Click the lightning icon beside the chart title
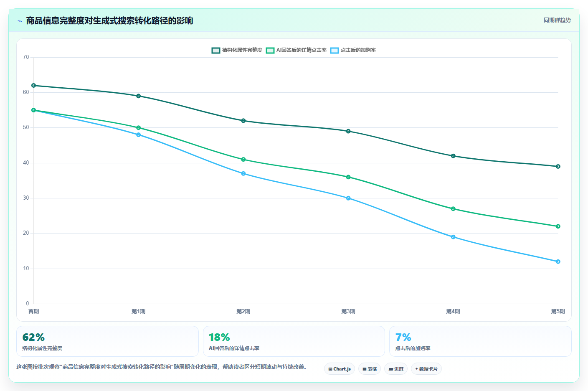The image size is (588, 391). tap(20, 21)
